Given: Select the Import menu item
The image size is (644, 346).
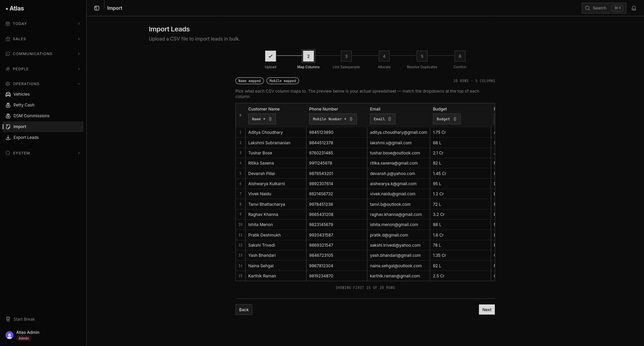Looking at the screenshot, I should point(43,127).
